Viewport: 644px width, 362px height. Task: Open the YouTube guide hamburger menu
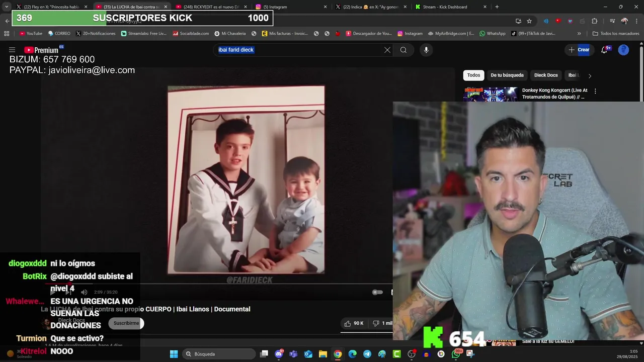(x=12, y=50)
